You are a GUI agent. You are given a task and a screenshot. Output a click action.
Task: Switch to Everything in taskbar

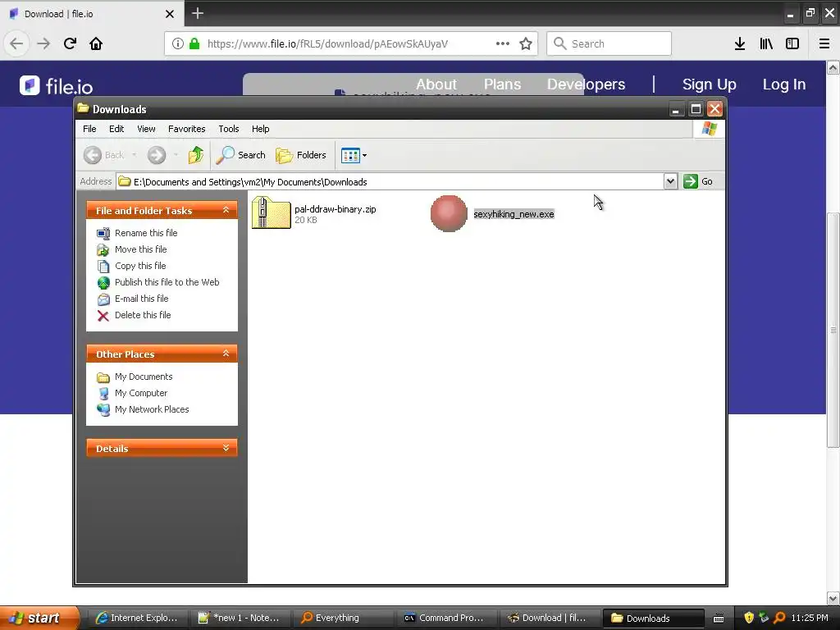pyautogui.click(x=342, y=619)
